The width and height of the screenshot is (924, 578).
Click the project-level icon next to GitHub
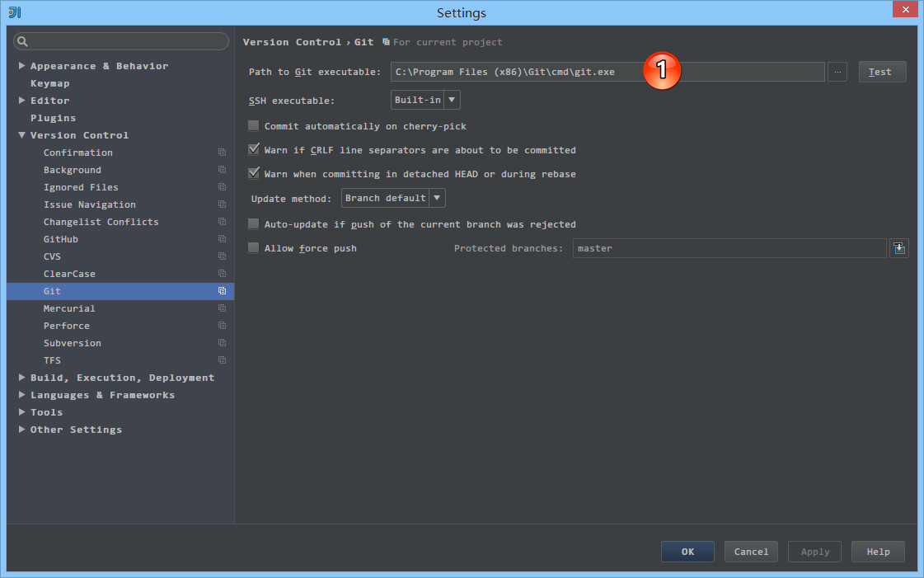[222, 239]
